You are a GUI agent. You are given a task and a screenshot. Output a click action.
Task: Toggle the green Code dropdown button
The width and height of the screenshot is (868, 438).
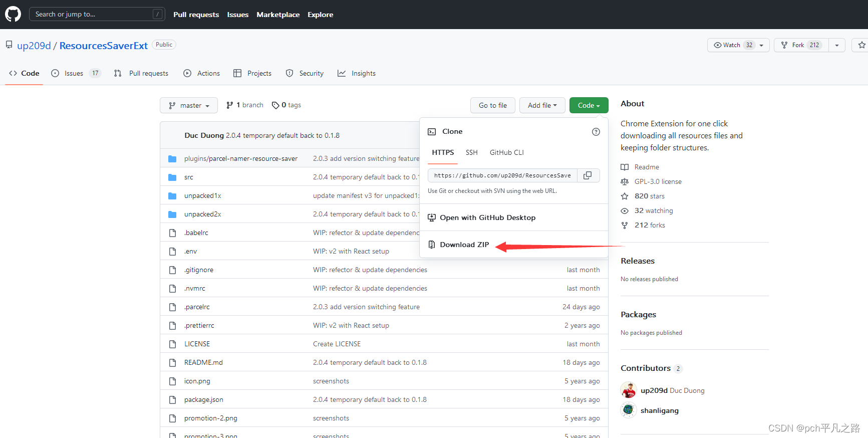589,105
